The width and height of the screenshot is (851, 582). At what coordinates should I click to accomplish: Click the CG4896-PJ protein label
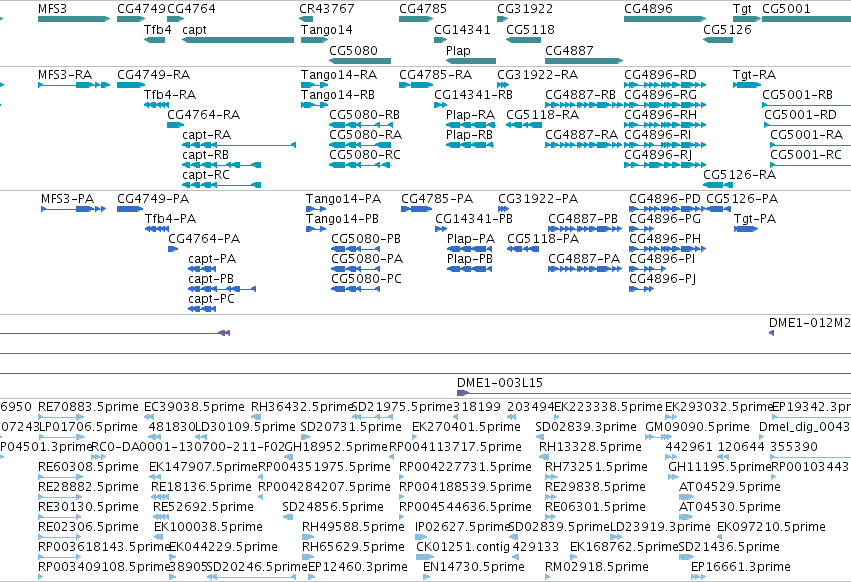pyautogui.click(x=663, y=279)
